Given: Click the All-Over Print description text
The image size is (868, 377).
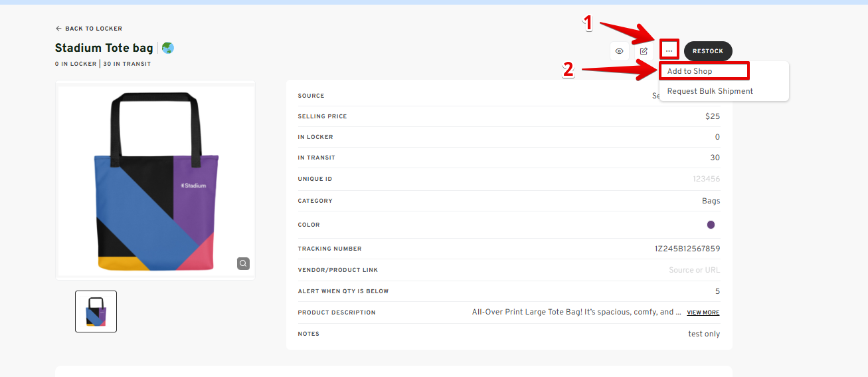Looking at the screenshot, I should 576,312.
